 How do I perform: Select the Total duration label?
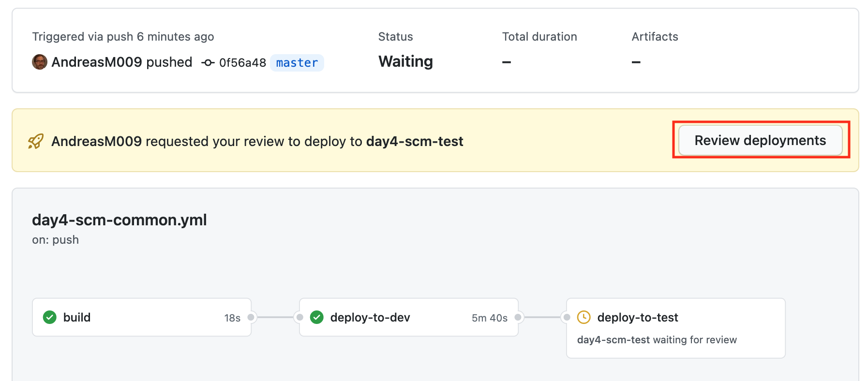tap(539, 37)
